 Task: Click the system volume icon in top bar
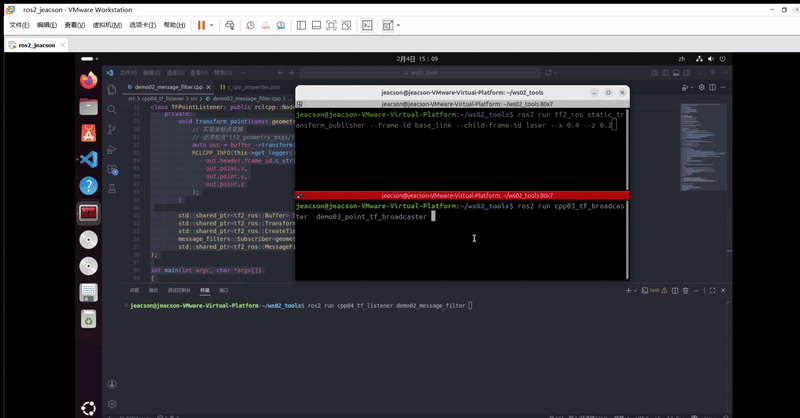(711, 59)
